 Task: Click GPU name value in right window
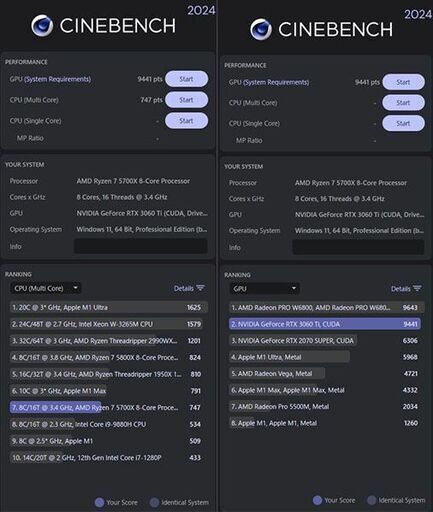click(359, 214)
